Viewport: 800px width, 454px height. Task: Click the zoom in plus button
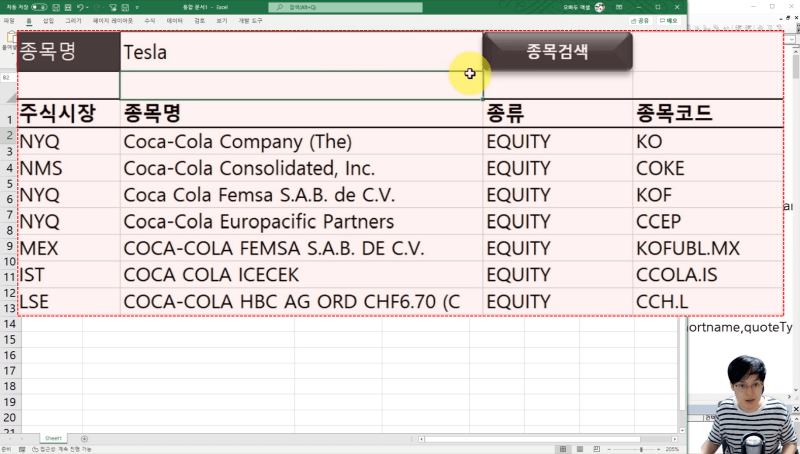pos(659,449)
